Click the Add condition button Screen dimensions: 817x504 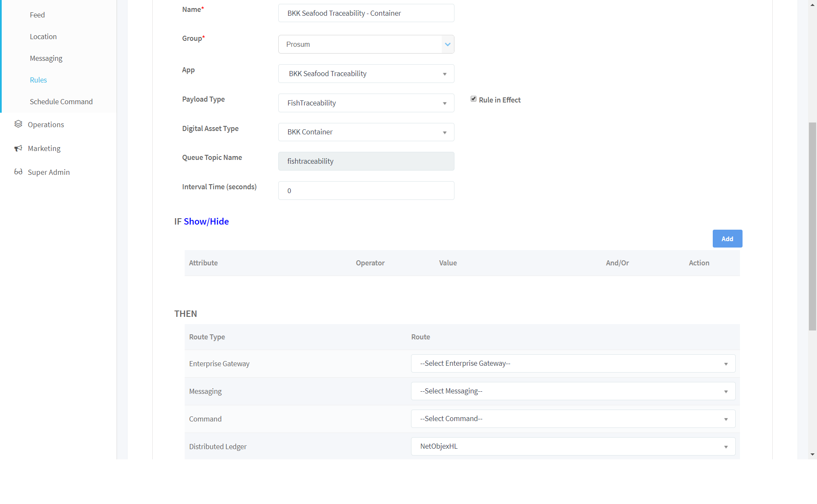point(727,239)
